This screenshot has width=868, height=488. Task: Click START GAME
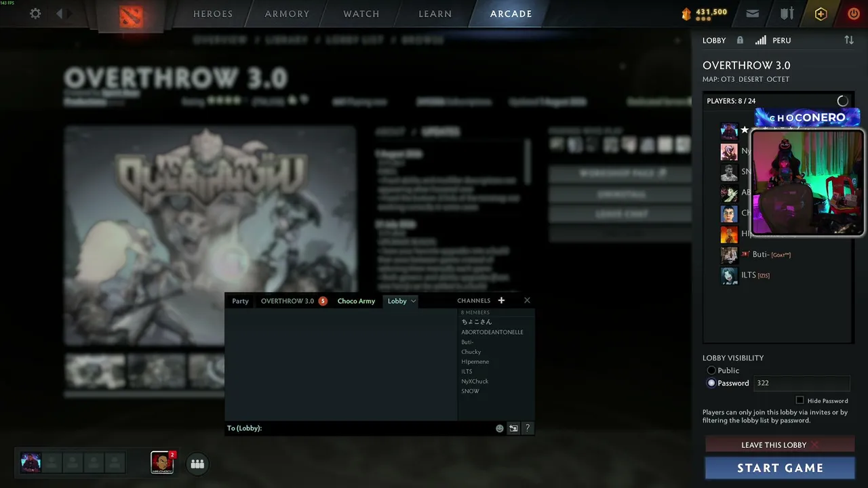pos(780,468)
